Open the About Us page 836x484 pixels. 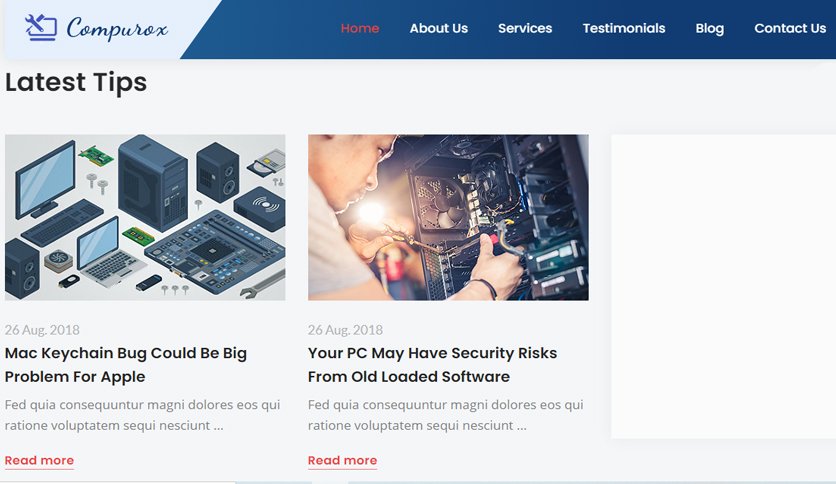[x=438, y=28]
